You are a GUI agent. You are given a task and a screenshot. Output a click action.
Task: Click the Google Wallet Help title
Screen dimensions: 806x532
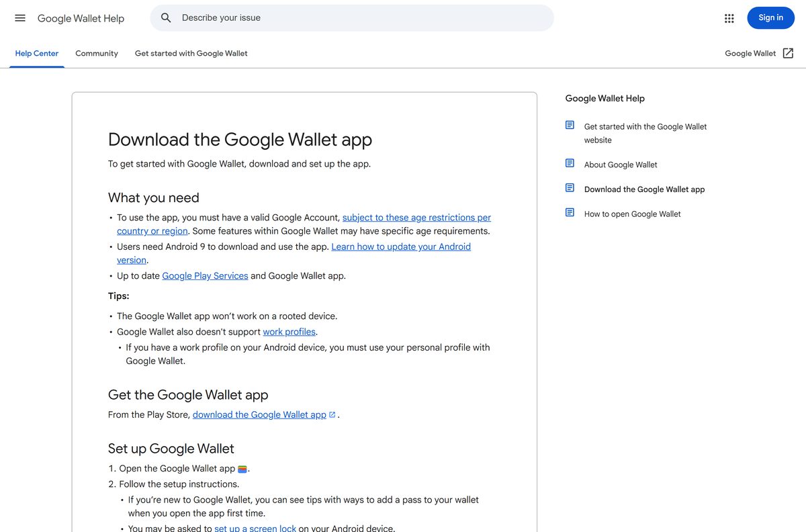click(81, 19)
